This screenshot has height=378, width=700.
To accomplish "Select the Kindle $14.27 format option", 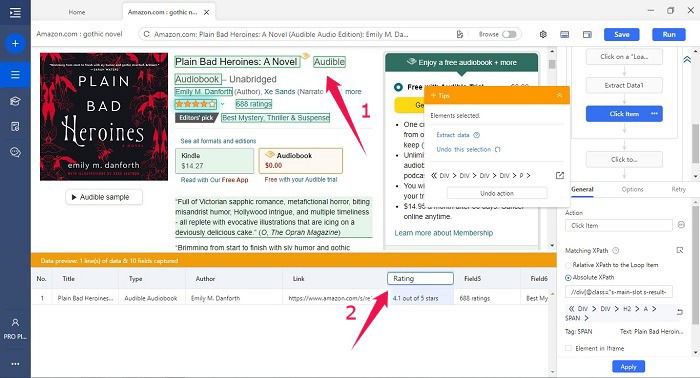I will [x=214, y=161].
